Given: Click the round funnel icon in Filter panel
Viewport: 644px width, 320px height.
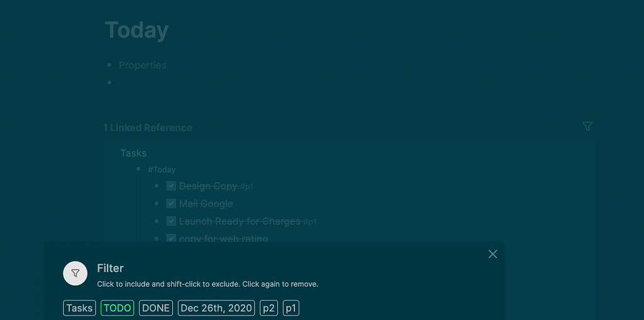Looking at the screenshot, I should click(x=75, y=273).
